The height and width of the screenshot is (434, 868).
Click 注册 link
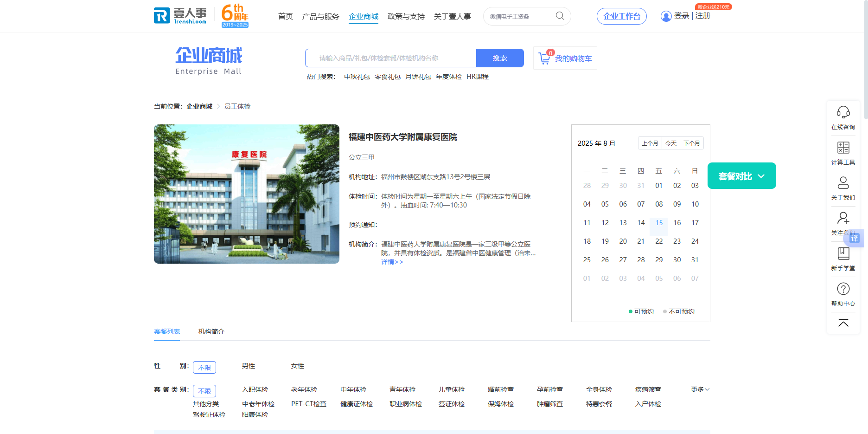click(703, 16)
